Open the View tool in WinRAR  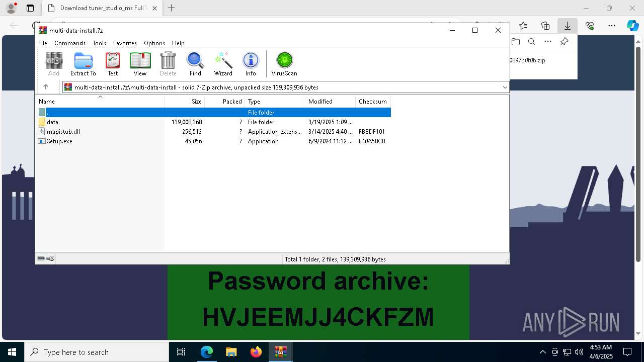click(140, 64)
